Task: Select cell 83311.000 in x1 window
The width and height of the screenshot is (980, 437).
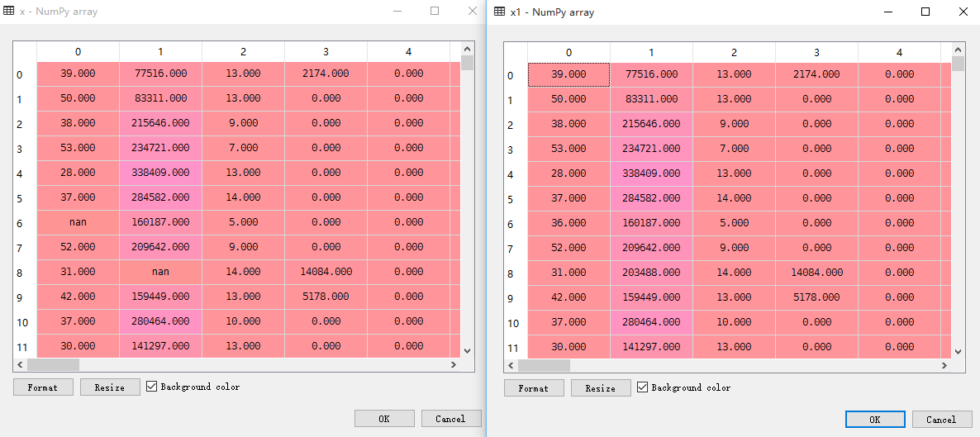Action: pyautogui.click(x=651, y=99)
